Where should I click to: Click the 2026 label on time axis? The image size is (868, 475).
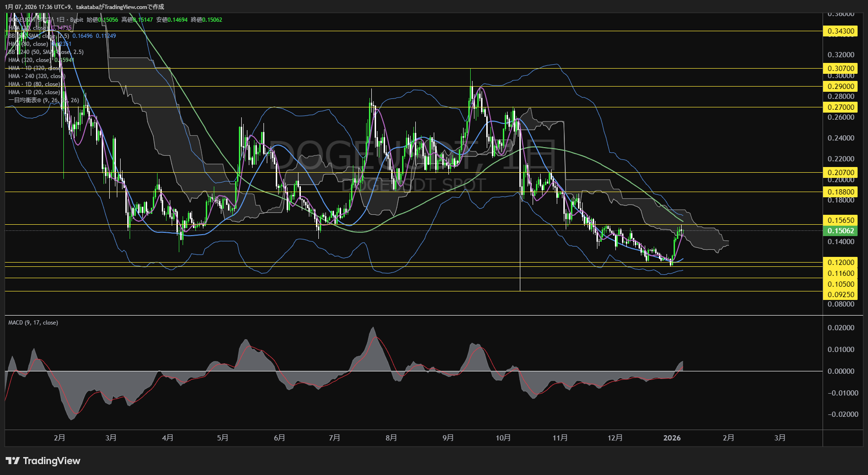point(672,438)
